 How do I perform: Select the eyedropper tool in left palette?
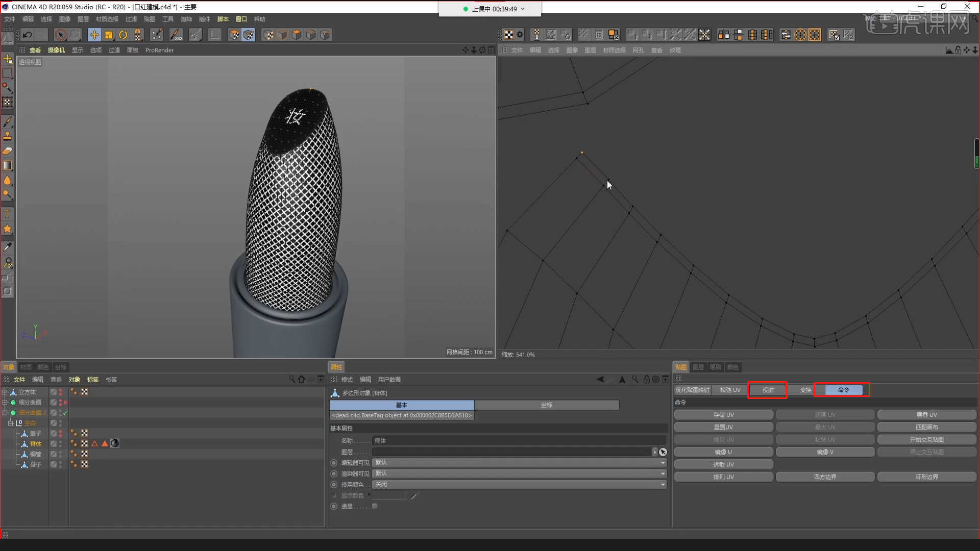point(7,248)
